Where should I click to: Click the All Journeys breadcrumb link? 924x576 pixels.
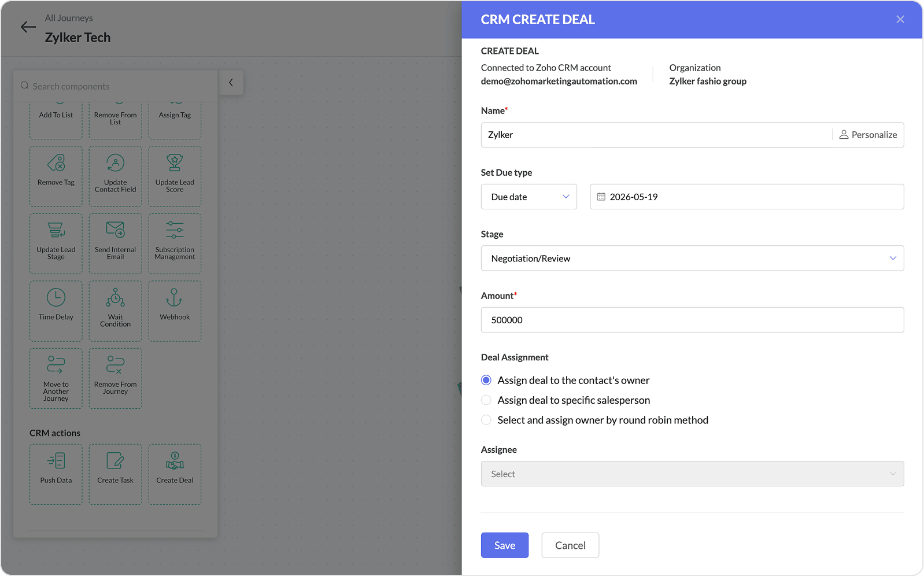[69, 18]
